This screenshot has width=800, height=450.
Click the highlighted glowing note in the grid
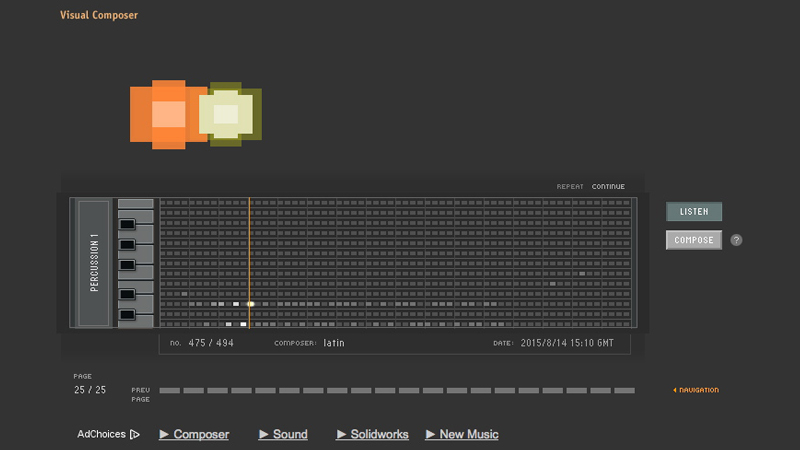coord(250,304)
